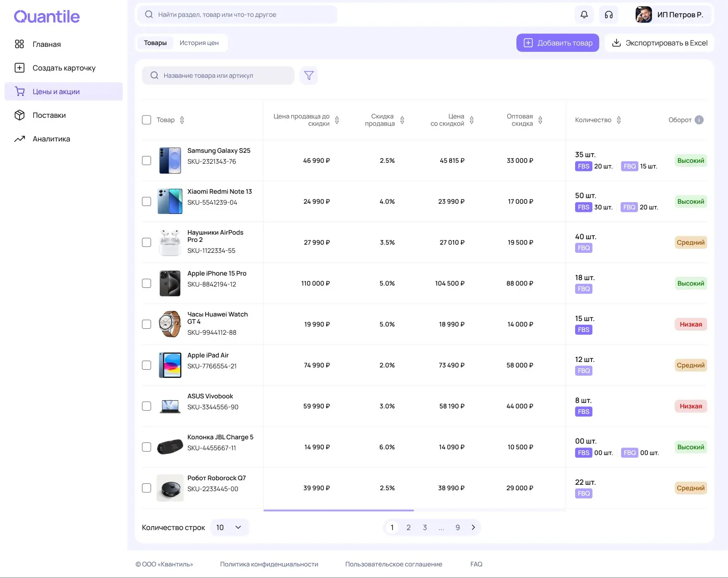This screenshot has height=578, width=728.
Task: Tick the Наушники AirPods Pro 2 checkbox
Action: point(147,242)
